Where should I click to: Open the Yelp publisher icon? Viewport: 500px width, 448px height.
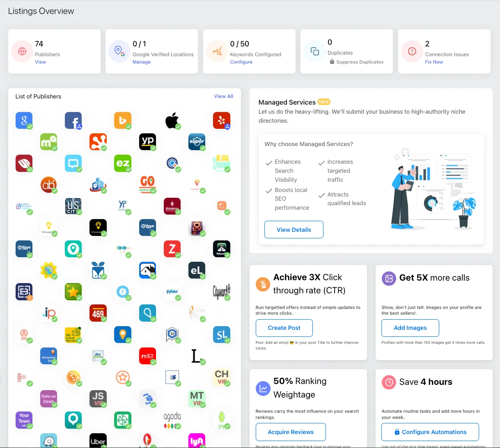(x=221, y=120)
